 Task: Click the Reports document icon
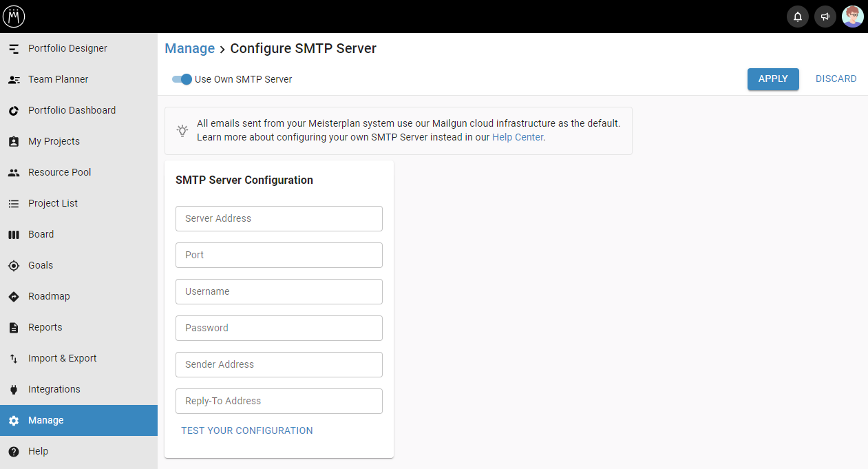tap(14, 328)
